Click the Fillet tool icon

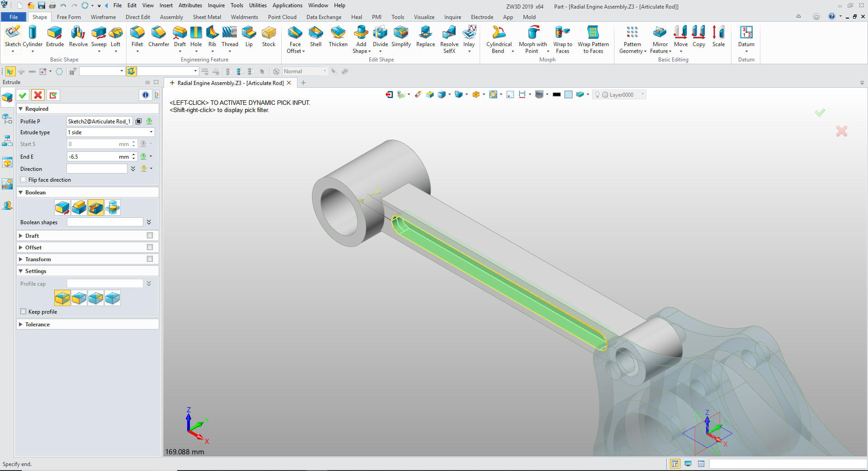point(137,36)
